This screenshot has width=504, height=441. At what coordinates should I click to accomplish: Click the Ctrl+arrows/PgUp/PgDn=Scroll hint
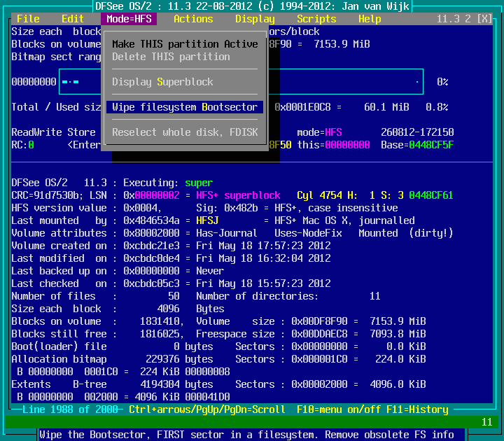tap(207, 409)
